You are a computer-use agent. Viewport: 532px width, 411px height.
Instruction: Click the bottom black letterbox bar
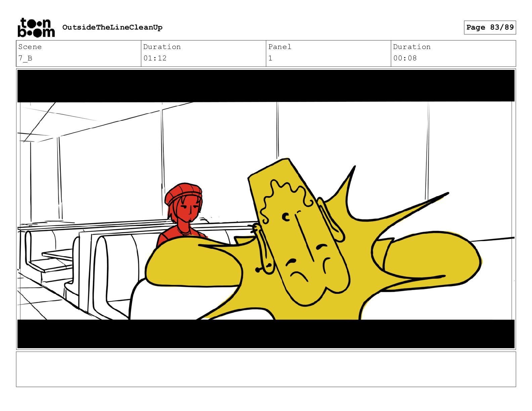[266, 334]
